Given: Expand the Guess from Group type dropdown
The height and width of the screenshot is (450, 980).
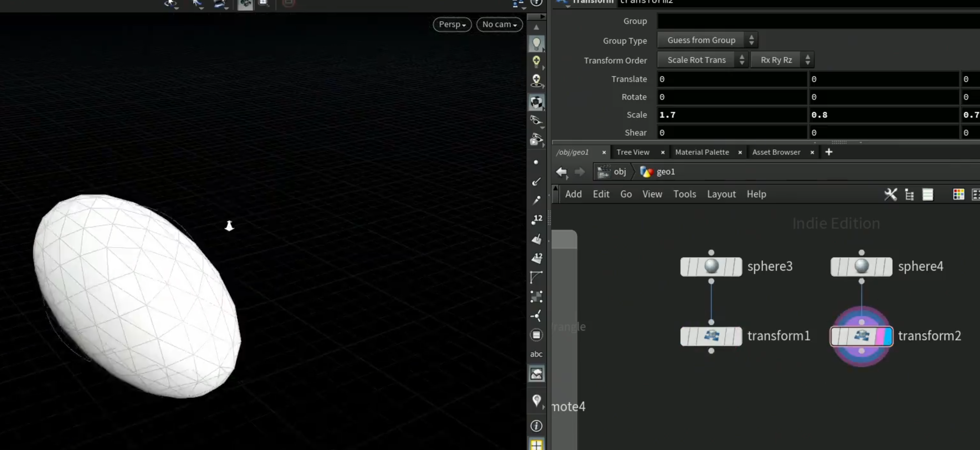Looking at the screenshot, I should (x=707, y=40).
